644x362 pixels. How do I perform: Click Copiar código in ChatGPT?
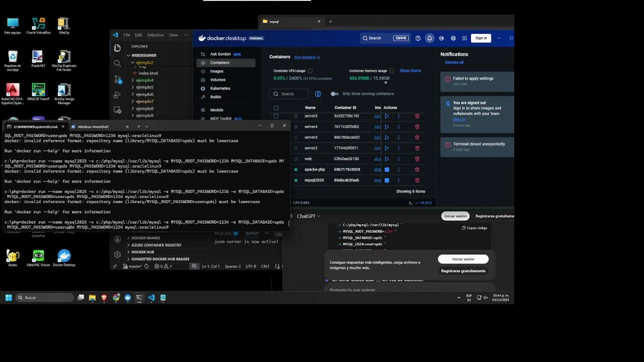(474, 228)
